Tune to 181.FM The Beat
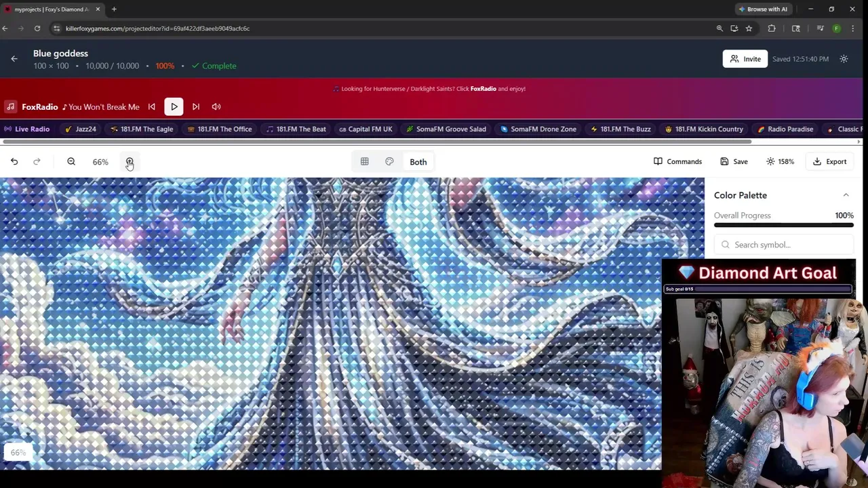This screenshot has width=868, height=488. (296, 129)
